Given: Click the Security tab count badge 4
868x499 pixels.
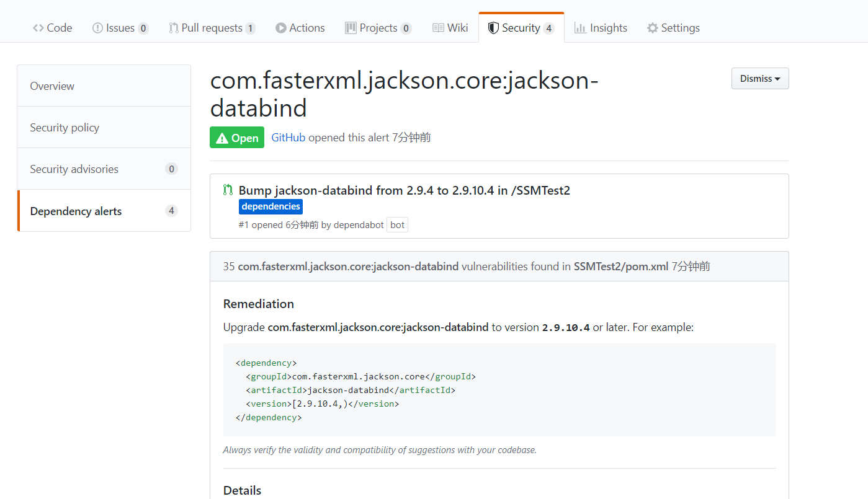Looking at the screenshot, I should click(x=548, y=29).
